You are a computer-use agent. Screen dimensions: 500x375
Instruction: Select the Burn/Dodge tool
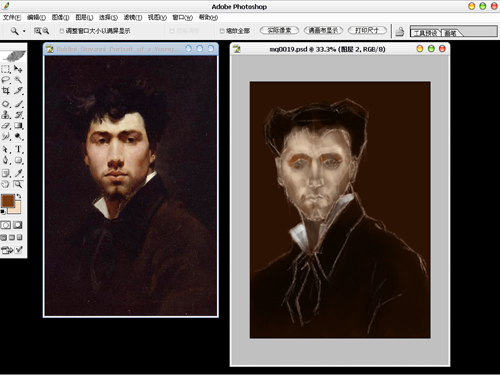point(18,136)
